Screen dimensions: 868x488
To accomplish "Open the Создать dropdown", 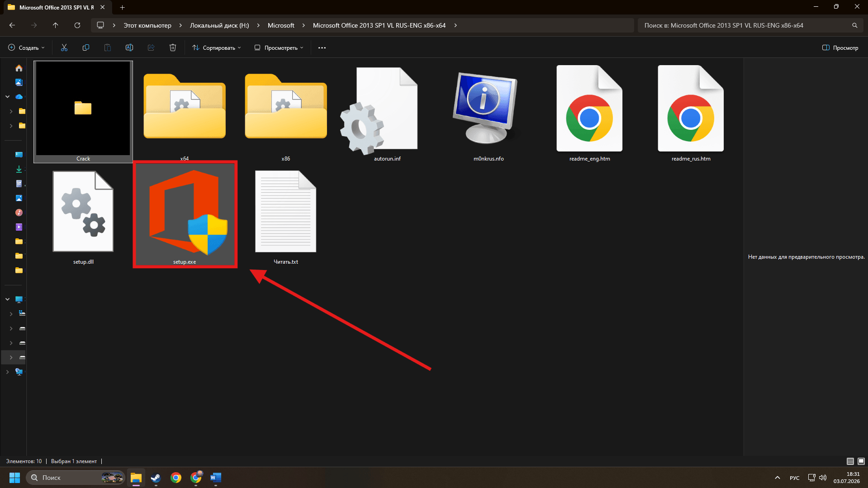I will point(27,47).
